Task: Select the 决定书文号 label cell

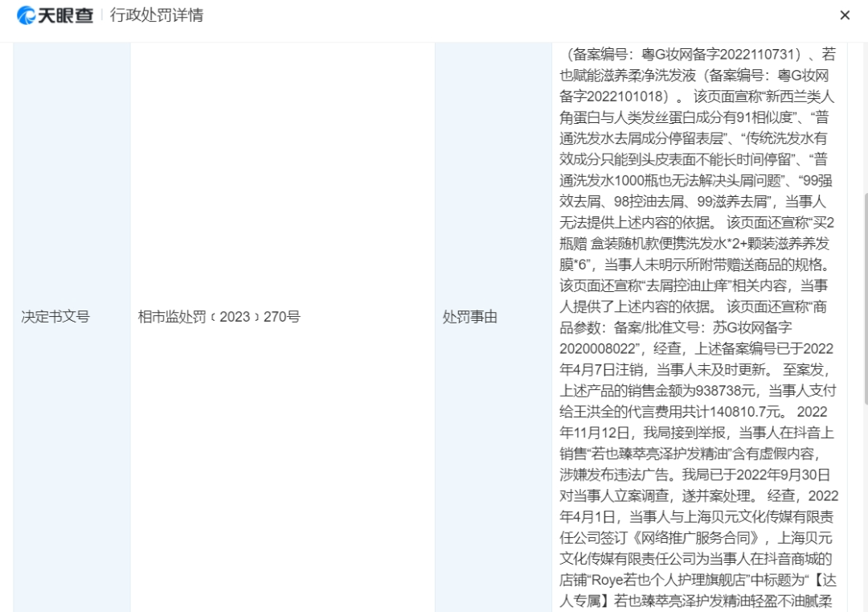Action: click(55, 317)
